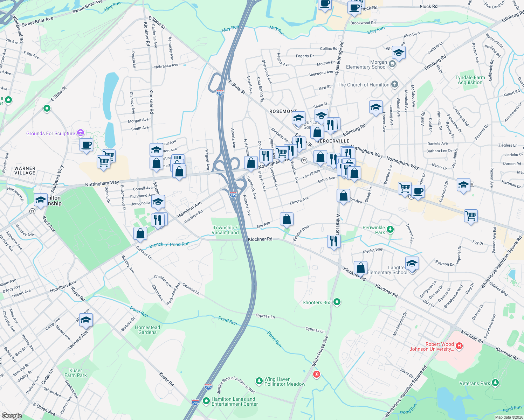Select the grocery cart icon east of Nottingham Way

click(x=405, y=188)
